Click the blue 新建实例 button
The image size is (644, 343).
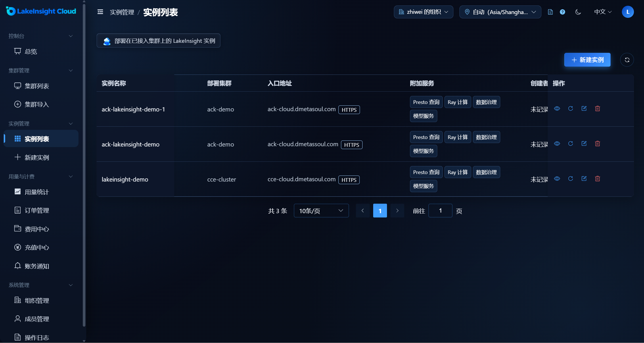587,60
